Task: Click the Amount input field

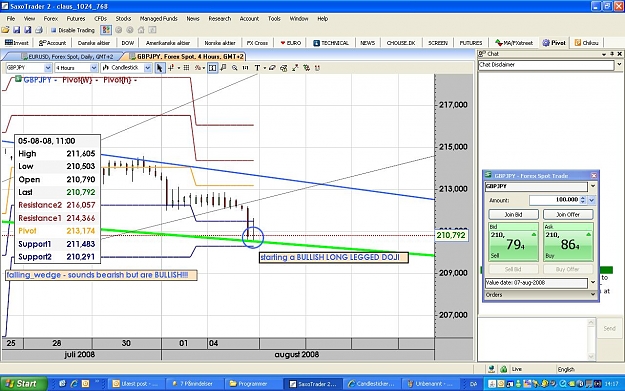Action: (x=554, y=200)
